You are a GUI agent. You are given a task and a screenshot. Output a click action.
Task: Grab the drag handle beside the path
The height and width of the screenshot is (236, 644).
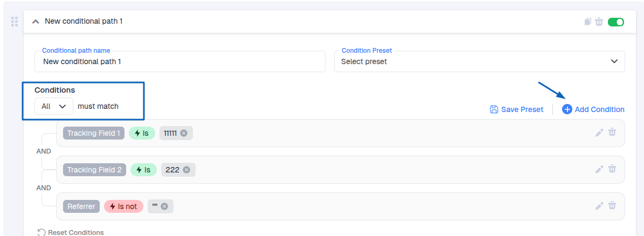pos(15,22)
